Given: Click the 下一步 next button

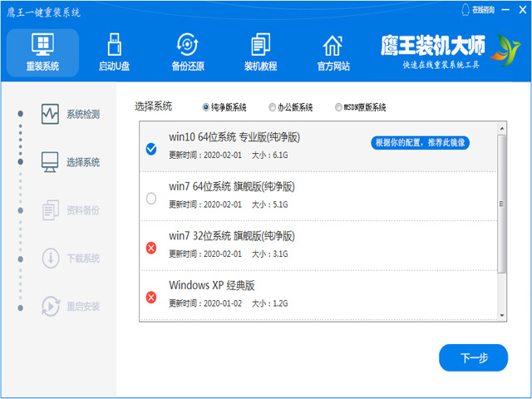Looking at the screenshot, I should [x=473, y=358].
